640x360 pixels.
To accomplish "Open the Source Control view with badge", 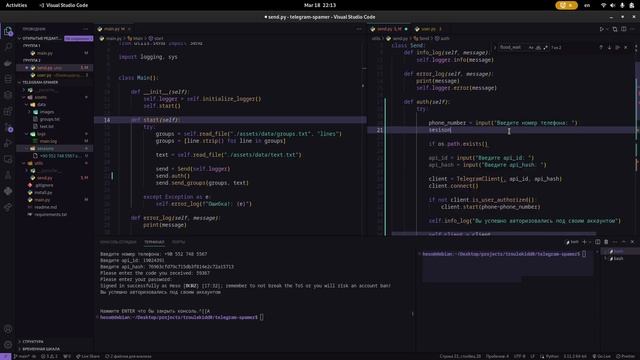I will tap(8, 127).
